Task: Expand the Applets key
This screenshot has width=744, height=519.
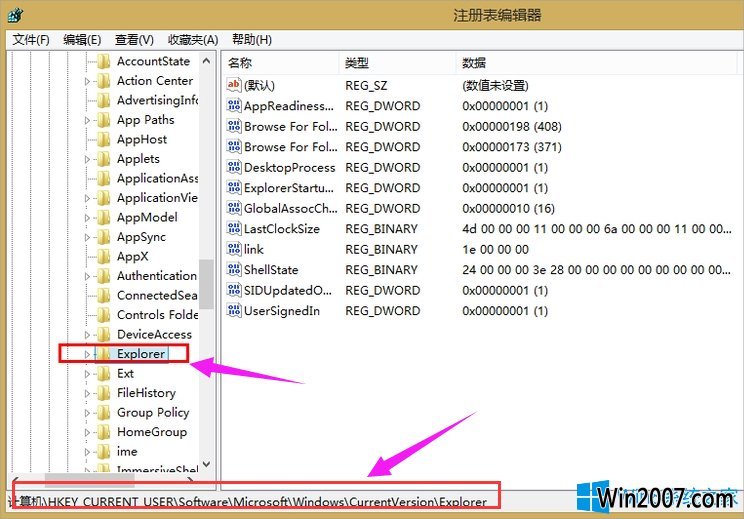Action: 87,159
